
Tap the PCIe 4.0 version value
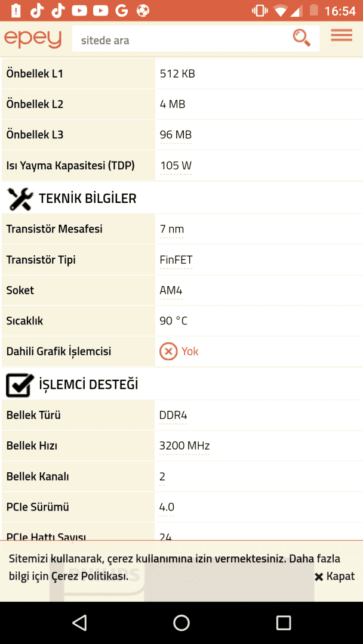tap(167, 507)
